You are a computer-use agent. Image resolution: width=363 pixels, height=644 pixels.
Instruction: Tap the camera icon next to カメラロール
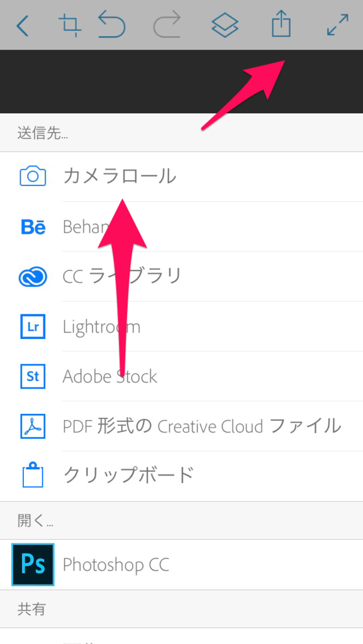[32, 177]
